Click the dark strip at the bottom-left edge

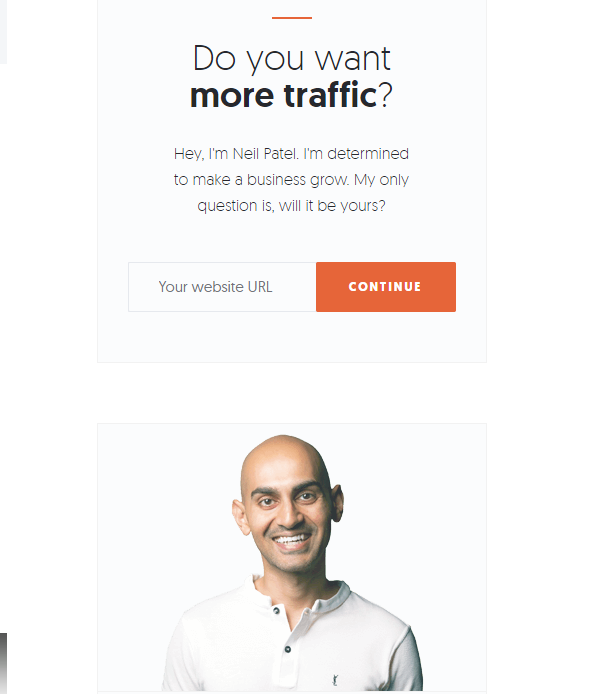tap(3, 663)
